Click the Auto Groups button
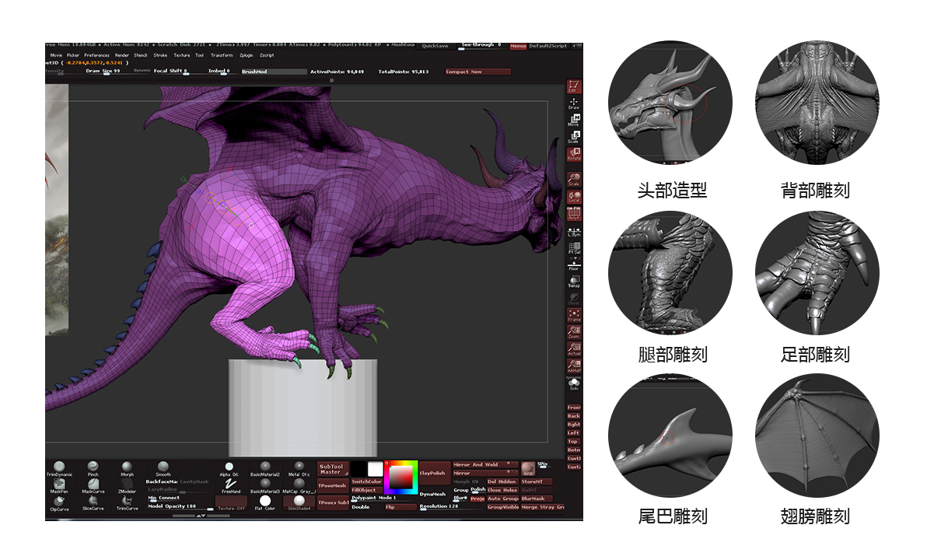 click(502, 499)
